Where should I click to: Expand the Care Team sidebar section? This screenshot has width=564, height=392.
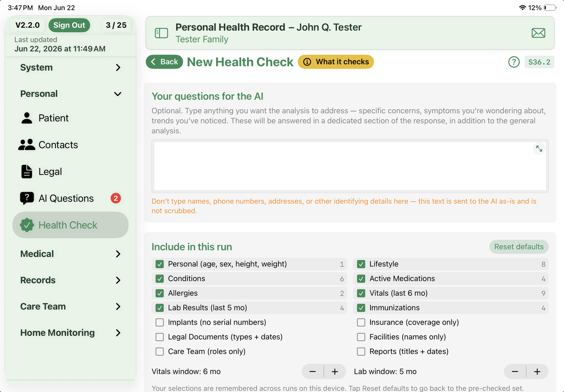point(70,306)
